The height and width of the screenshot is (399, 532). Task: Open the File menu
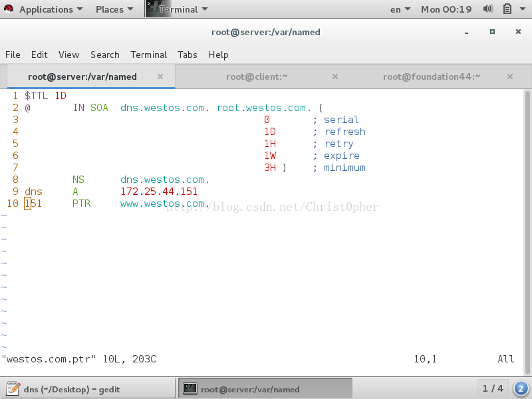coord(13,55)
